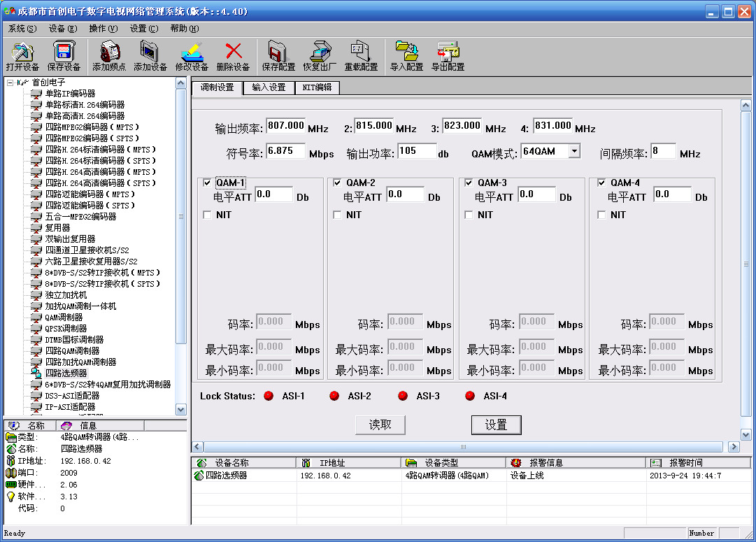
Task: Toggle the QAM-2 enable checkbox
Action: click(x=338, y=183)
